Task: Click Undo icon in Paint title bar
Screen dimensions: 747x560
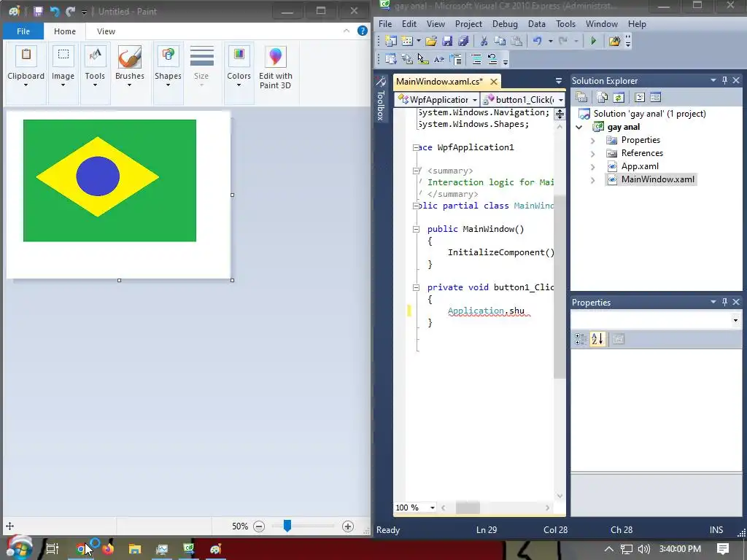Action: pos(54,12)
